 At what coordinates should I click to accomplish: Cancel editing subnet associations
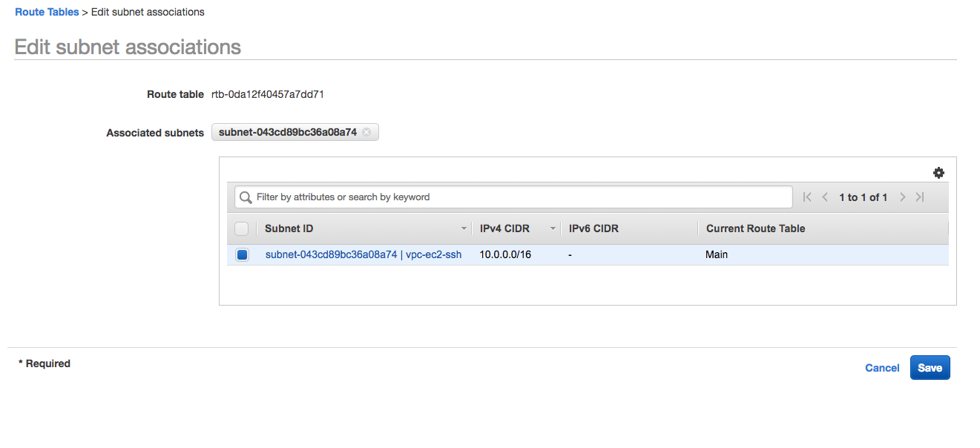click(x=882, y=368)
